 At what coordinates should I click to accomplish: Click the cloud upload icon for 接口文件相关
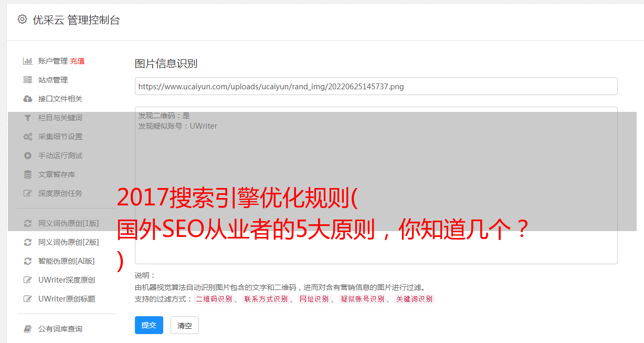[x=28, y=99]
